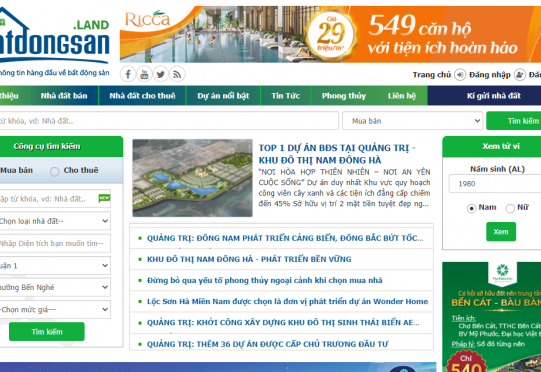
Task: Click the login arrow icon beside Trang chủ
Action: [x=460, y=75]
